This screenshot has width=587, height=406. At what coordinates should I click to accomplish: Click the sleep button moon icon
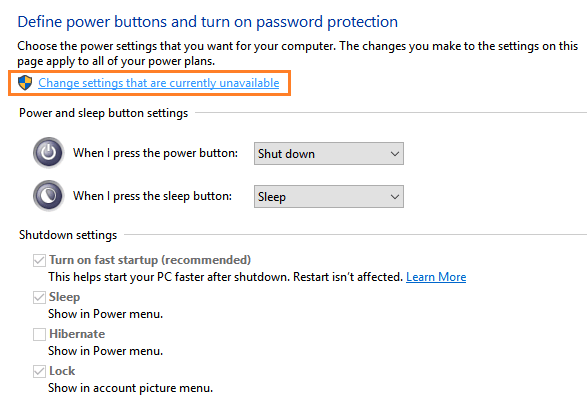49,196
